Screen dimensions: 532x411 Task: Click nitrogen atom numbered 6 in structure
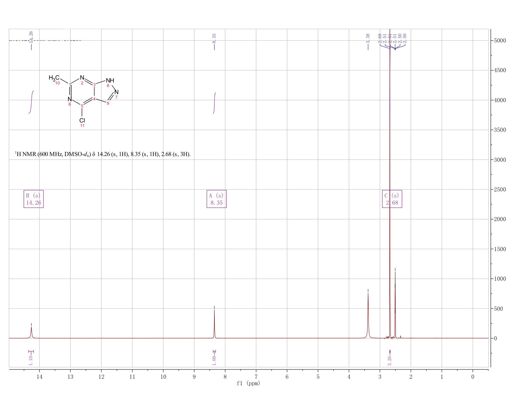tap(70, 99)
